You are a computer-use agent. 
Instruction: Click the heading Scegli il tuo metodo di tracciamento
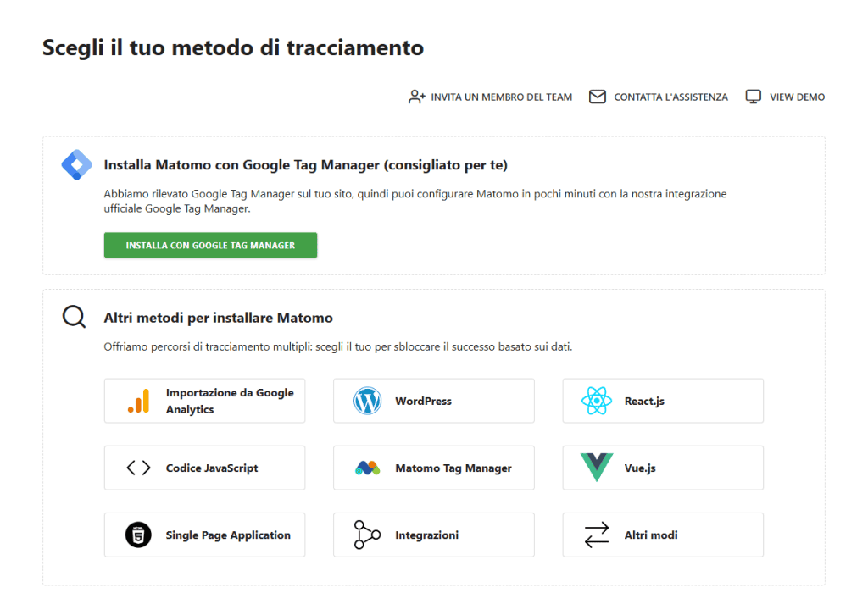pos(233,48)
